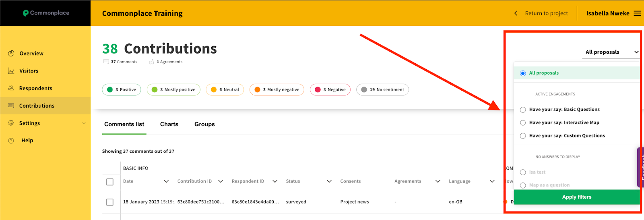Click the Visitors graph icon
The height and width of the screenshot is (220, 644).
coord(11,71)
